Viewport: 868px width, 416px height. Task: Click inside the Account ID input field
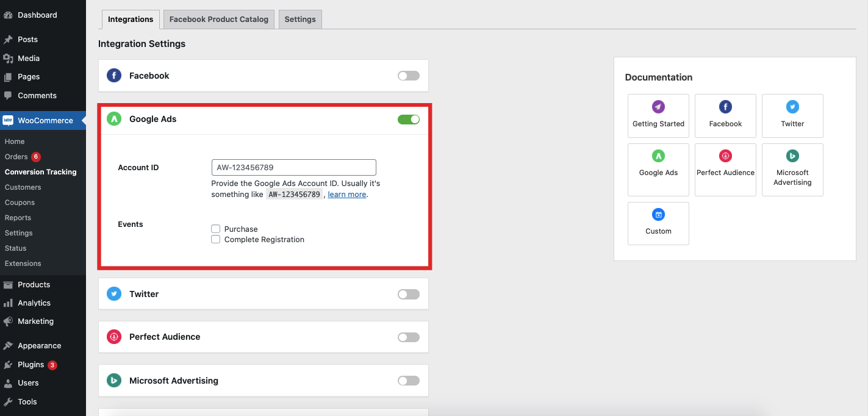point(293,167)
